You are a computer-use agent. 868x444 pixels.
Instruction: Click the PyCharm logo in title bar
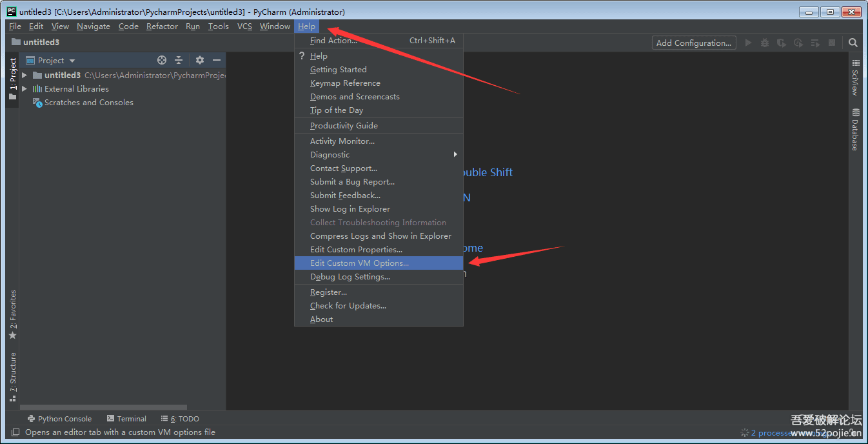pyautogui.click(x=12, y=11)
